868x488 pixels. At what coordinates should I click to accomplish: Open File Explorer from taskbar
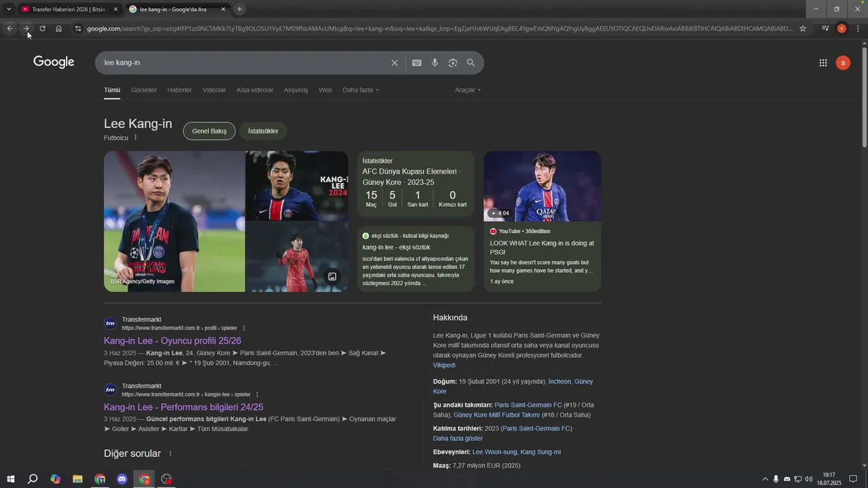[77, 479]
